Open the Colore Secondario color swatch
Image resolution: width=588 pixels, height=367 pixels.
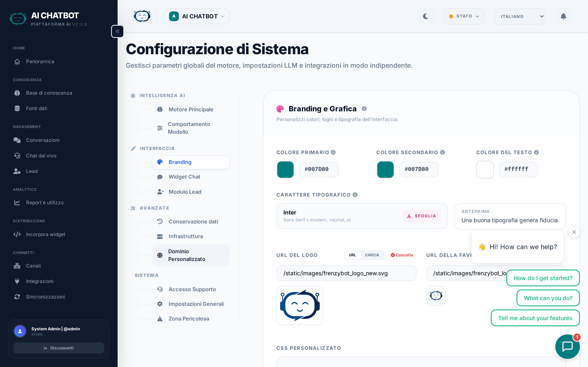385,169
